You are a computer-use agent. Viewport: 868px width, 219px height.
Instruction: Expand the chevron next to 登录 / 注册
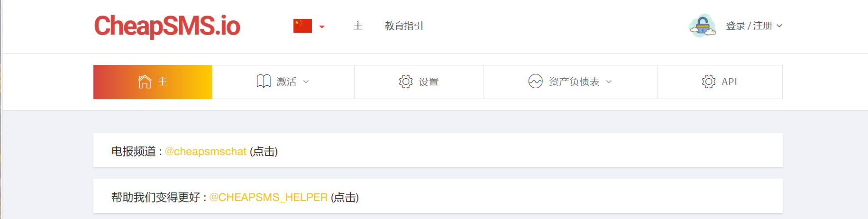pyautogui.click(x=779, y=26)
